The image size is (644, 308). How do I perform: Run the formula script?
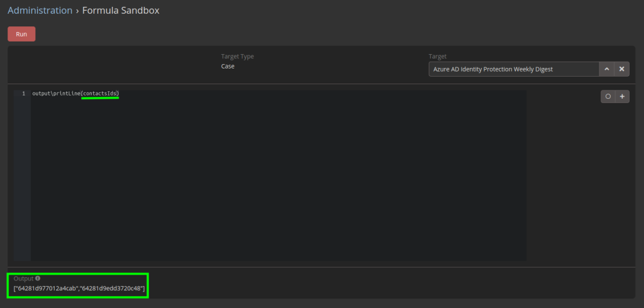(21, 34)
